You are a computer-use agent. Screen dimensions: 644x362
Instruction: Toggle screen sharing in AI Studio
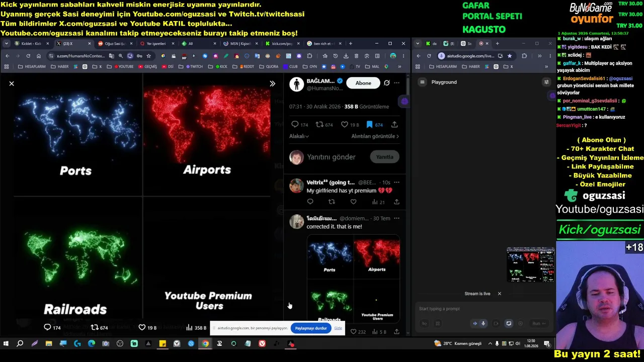pos(509,324)
